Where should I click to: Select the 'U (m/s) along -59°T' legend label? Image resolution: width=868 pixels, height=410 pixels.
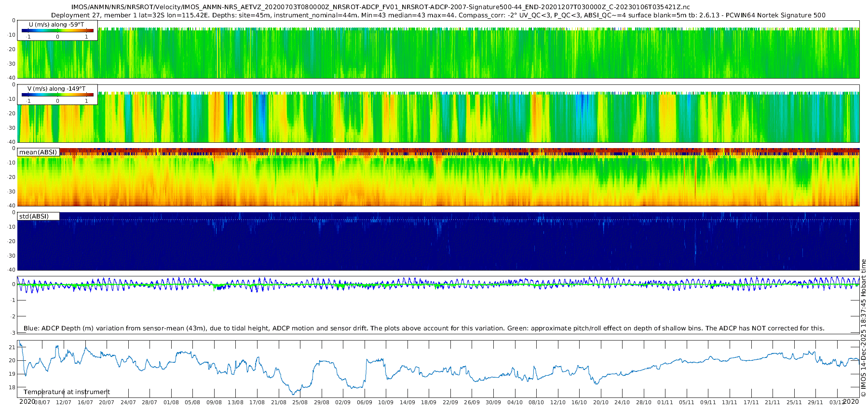click(56, 25)
